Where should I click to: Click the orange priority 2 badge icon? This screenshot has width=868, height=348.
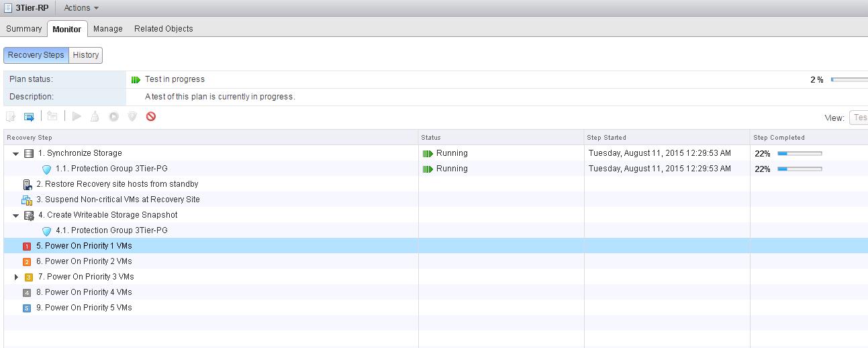(27, 262)
